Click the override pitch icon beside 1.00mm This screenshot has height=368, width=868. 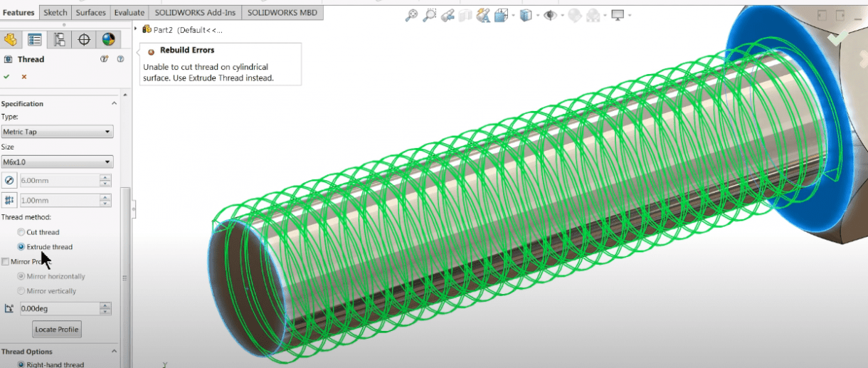pyautogui.click(x=9, y=201)
